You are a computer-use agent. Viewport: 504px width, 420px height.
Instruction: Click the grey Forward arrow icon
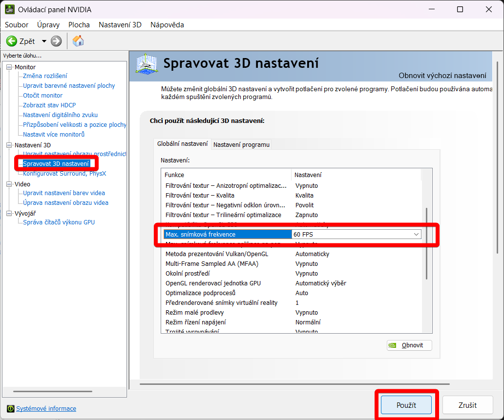(56, 41)
